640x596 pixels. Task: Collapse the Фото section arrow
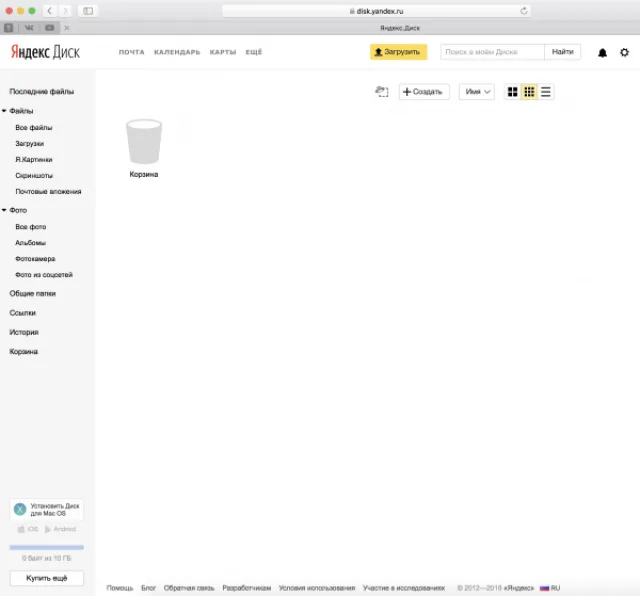click(4, 210)
